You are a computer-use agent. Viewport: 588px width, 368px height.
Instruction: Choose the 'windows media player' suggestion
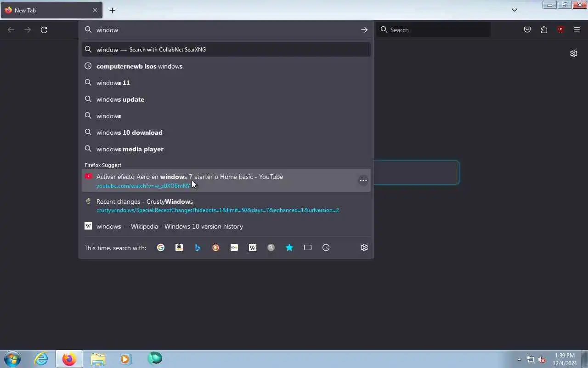coord(226,149)
